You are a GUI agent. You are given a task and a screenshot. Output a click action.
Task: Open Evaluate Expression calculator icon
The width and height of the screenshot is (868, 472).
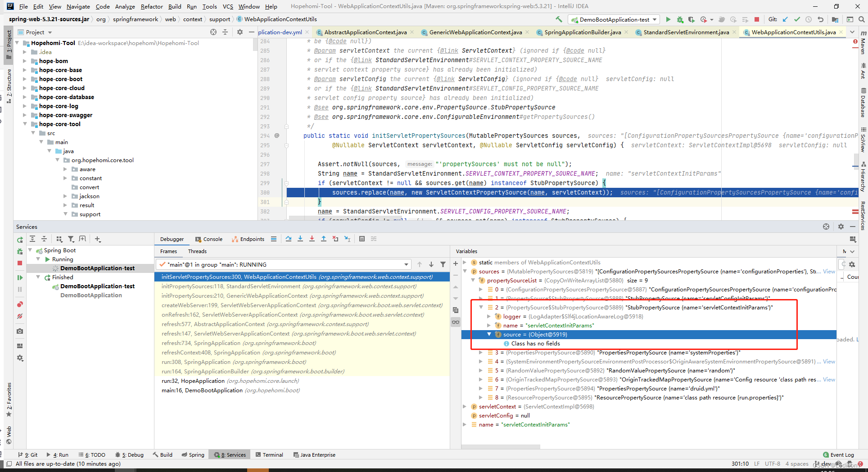click(x=362, y=239)
